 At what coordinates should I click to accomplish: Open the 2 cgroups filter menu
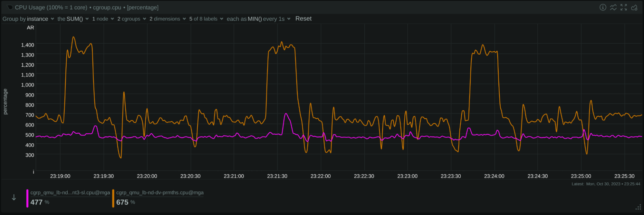[x=131, y=19]
